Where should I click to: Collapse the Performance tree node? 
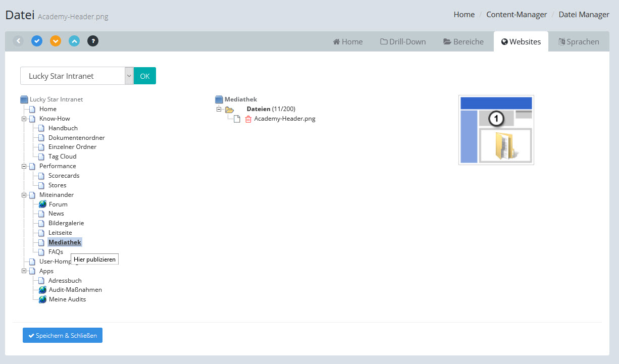[24, 166]
